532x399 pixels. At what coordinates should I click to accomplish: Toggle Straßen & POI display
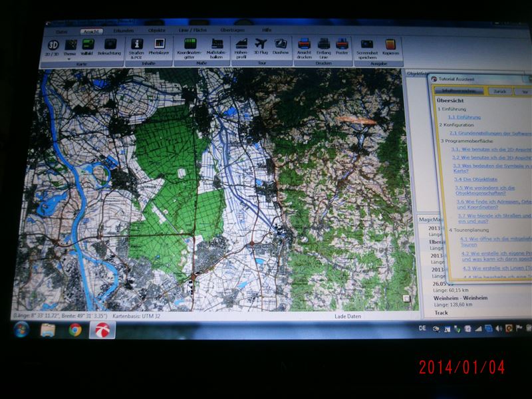[x=137, y=46]
